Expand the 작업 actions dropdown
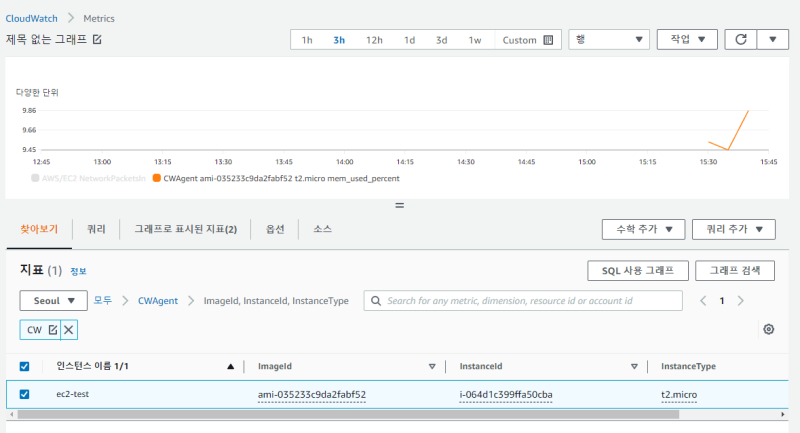 pyautogui.click(x=686, y=40)
